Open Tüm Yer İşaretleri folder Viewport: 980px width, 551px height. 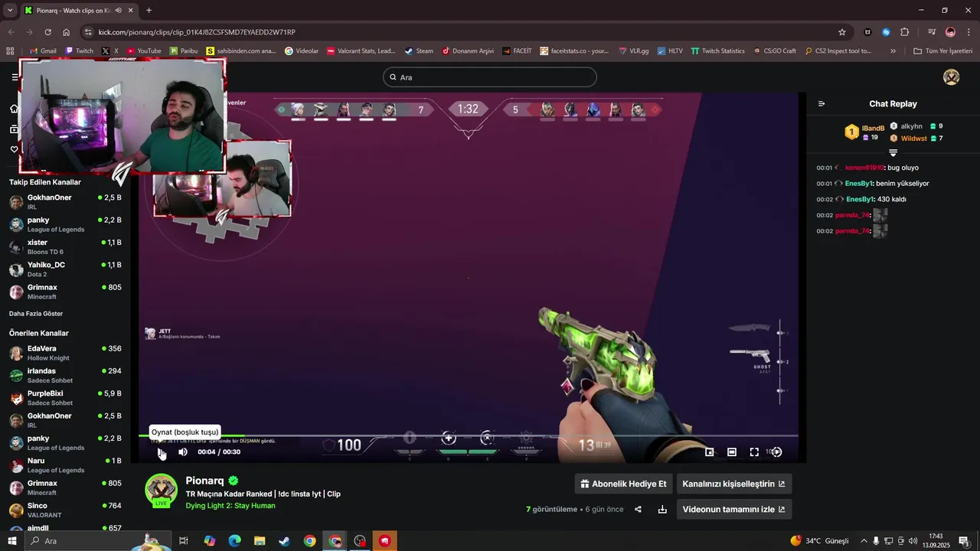(942, 51)
